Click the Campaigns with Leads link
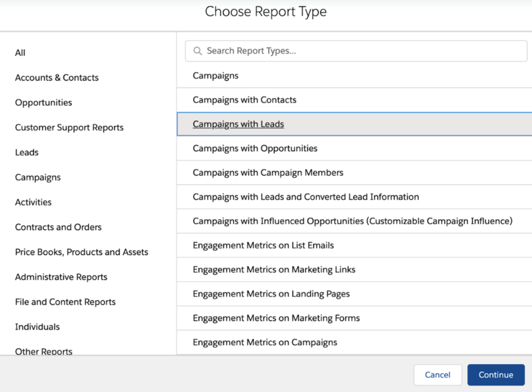The height and width of the screenshot is (392, 532). 238,124
